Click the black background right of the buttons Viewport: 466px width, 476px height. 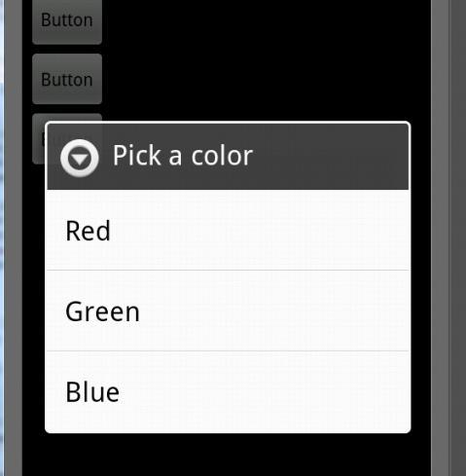click(x=266, y=58)
